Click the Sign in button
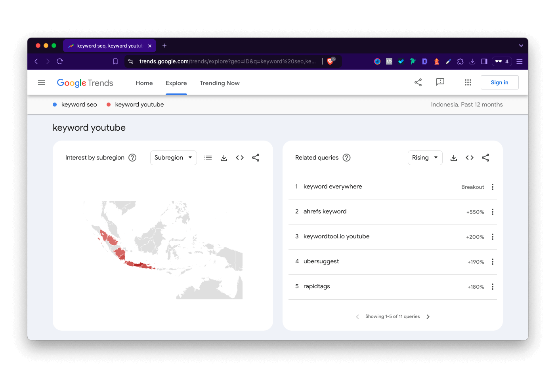 point(499,82)
